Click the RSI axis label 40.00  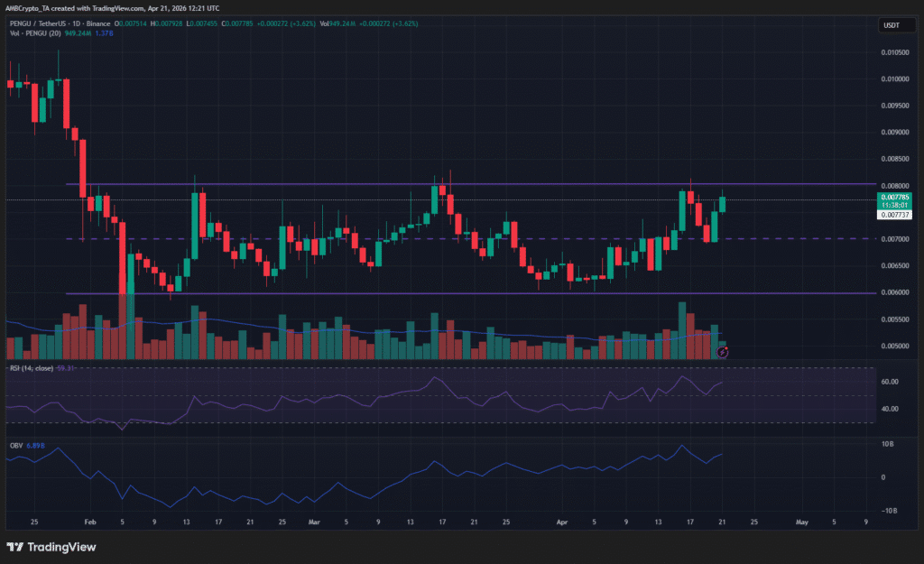[889, 409]
